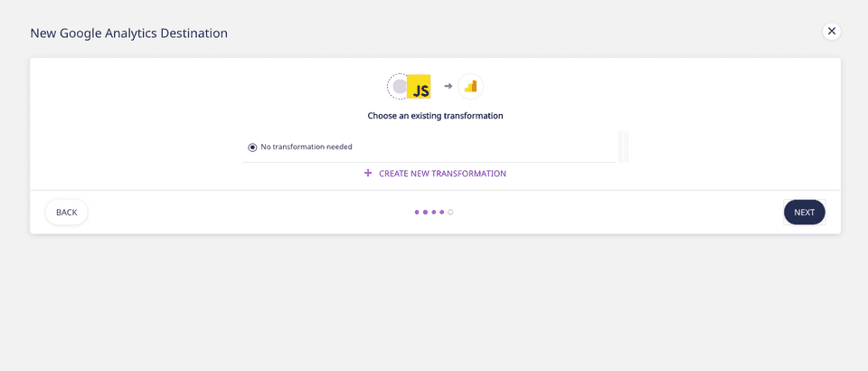Close the New Google Analytics Destination dialog
The width and height of the screenshot is (868, 371).
tap(832, 32)
